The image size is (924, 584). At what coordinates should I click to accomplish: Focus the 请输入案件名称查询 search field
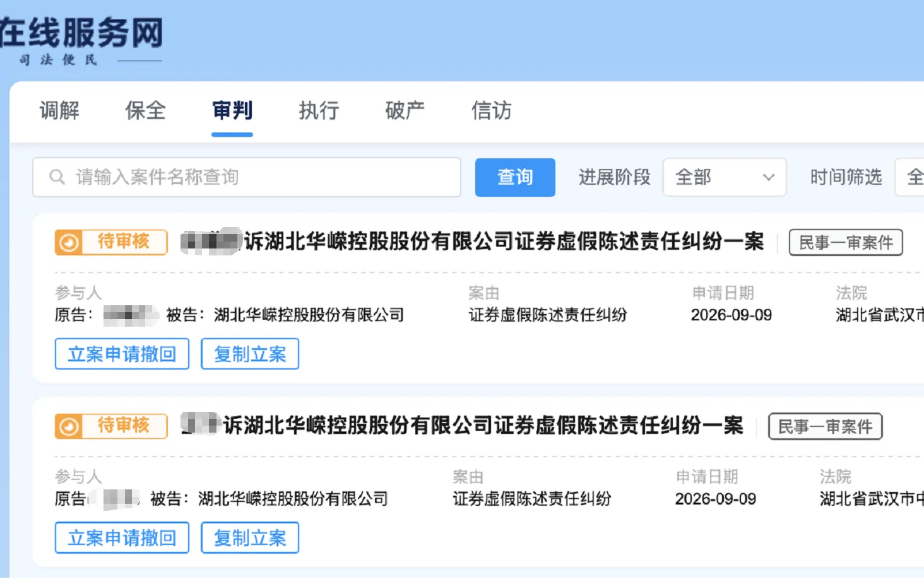point(247,177)
